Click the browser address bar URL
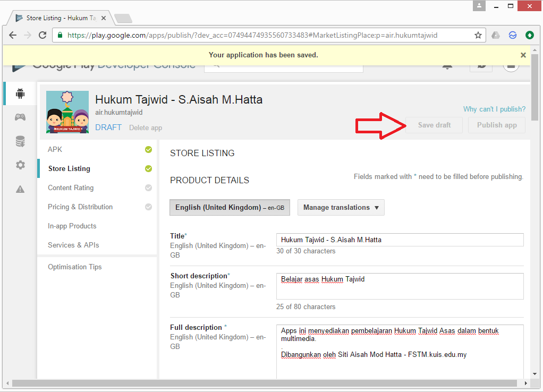 [x=252, y=35]
